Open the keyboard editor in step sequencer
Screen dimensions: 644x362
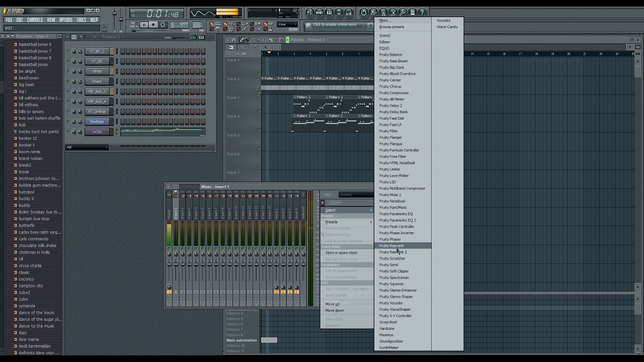click(201, 37)
